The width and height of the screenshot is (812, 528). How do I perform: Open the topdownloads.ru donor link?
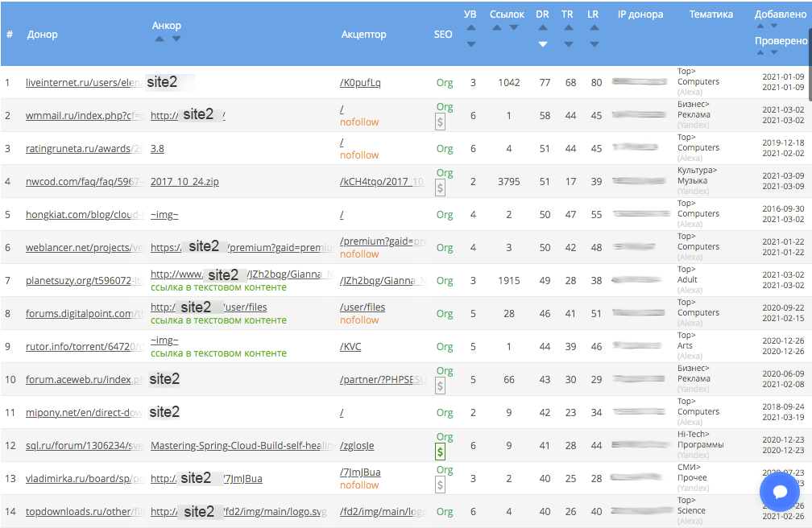[85, 512]
